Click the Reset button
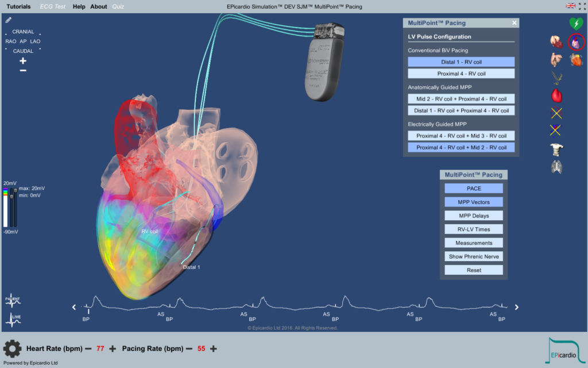This screenshot has width=588, height=368. [474, 270]
